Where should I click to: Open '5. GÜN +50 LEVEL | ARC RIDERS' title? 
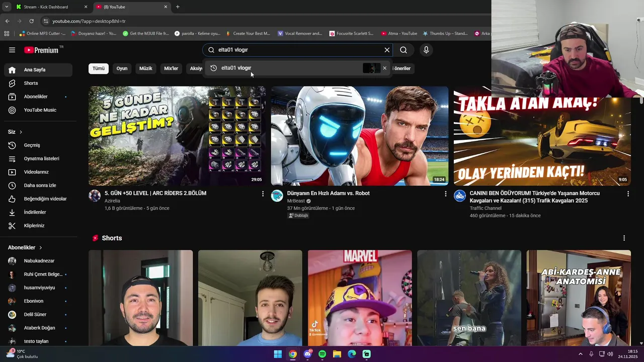[155, 193]
